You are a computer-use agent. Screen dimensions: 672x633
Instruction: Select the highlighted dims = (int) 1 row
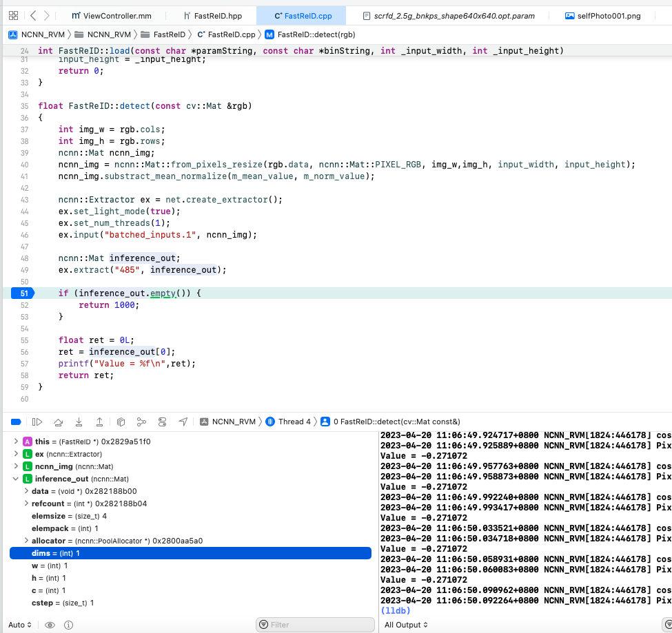190,553
